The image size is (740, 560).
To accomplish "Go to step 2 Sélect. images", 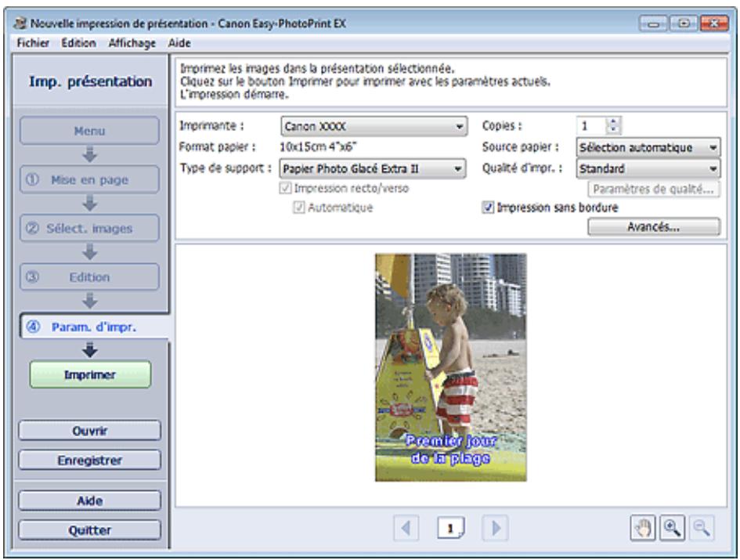I will click(90, 228).
